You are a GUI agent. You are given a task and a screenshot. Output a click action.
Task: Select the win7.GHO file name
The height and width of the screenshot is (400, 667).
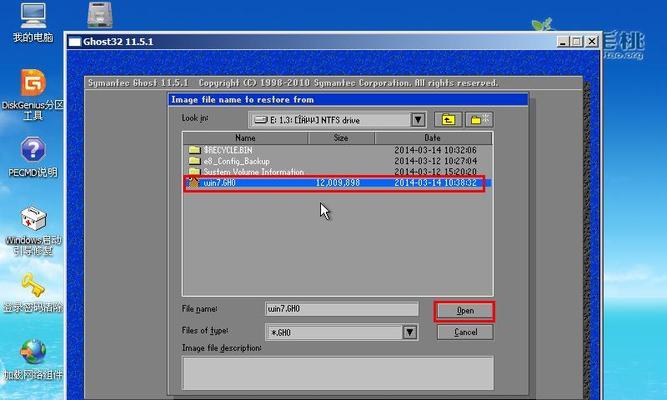click(219, 183)
